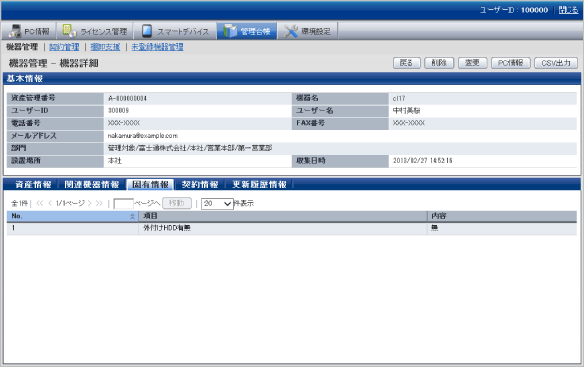The image size is (584, 367).
Task: Click the 中村美樹 user name value
Action: coord(406,111)
